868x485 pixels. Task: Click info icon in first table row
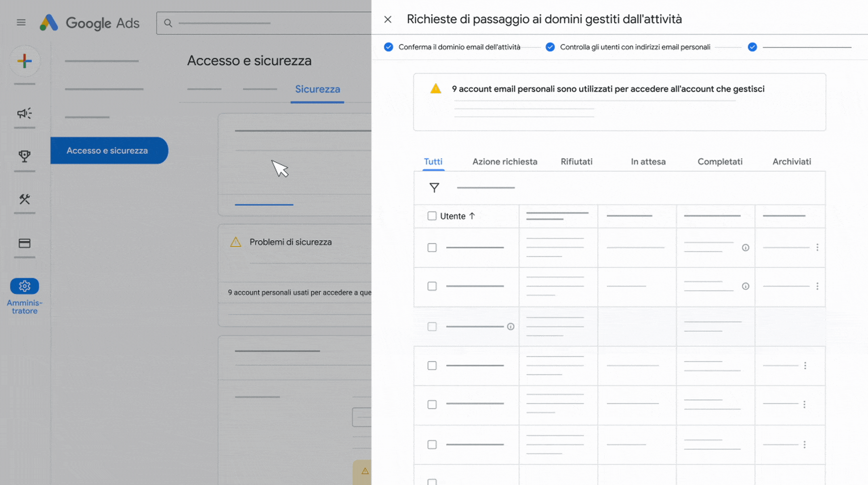click(x=746, y=248)
